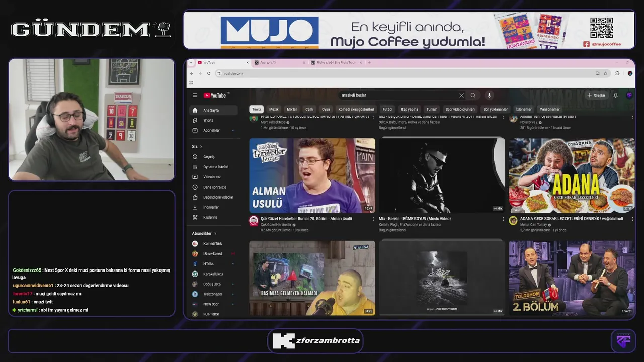Open Mix - Keskin EĞME BOYUN title
This screenshot has height=362, width=644.
415,219
